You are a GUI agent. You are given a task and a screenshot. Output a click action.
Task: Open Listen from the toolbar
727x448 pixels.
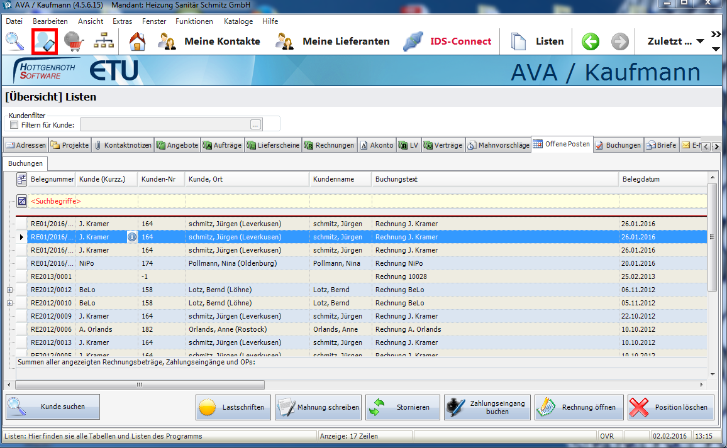537,41
